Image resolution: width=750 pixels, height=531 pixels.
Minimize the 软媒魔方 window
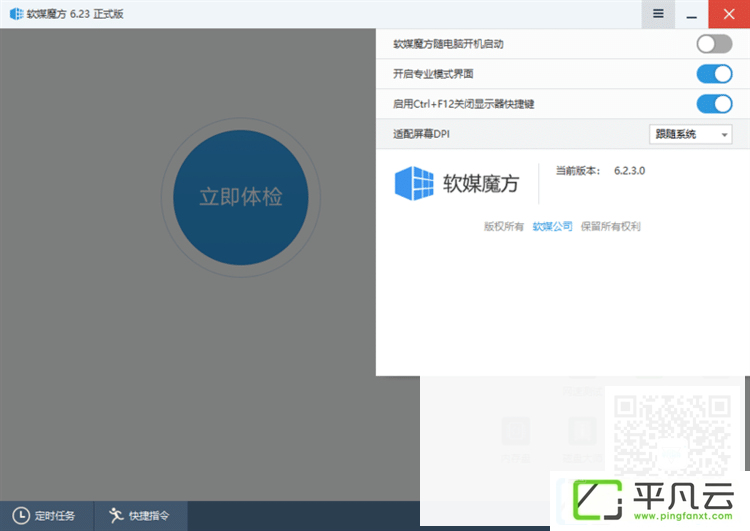tap(691, 14)
